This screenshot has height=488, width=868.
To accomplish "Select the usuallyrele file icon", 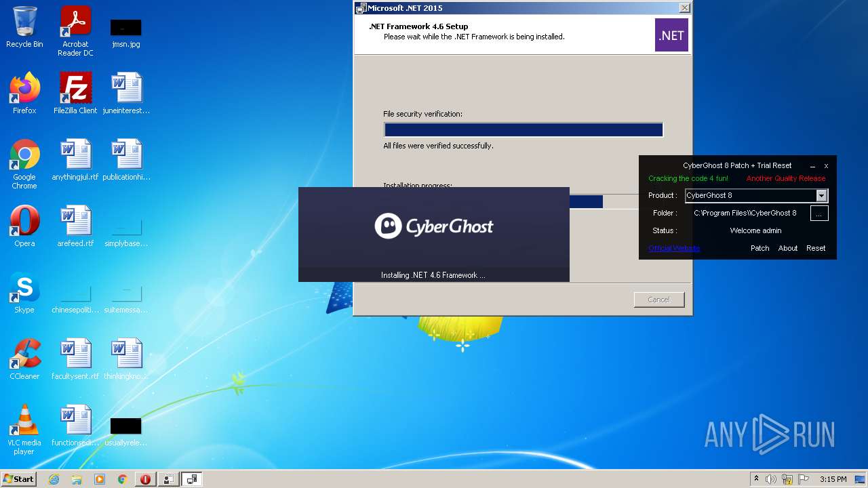I will tap(126, 431).
